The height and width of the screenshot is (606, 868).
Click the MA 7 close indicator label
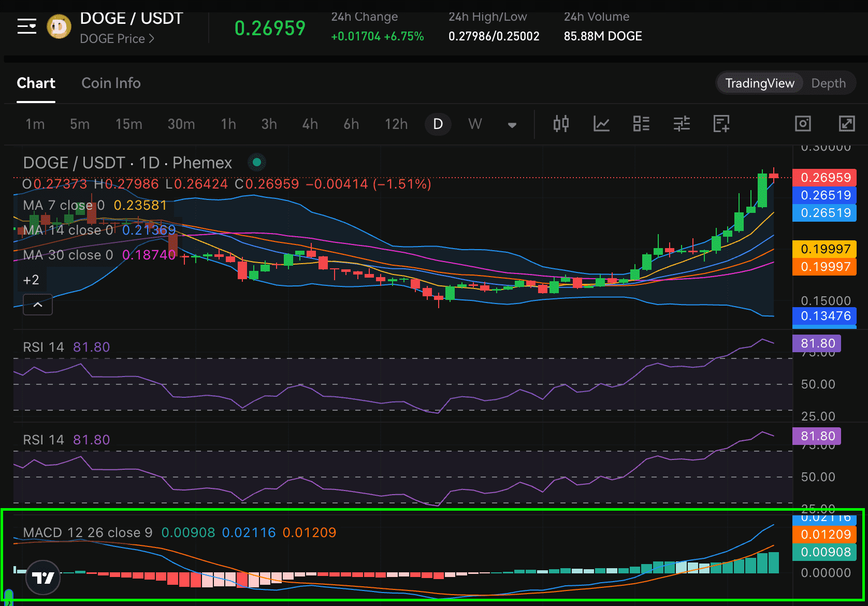64,206
